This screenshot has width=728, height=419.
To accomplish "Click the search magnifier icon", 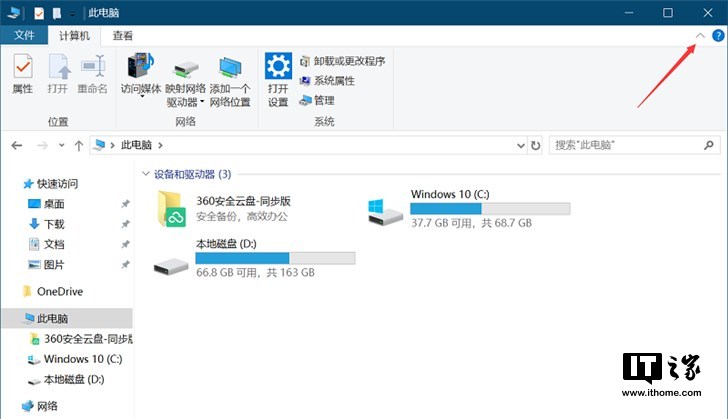I will click(708, 145).
